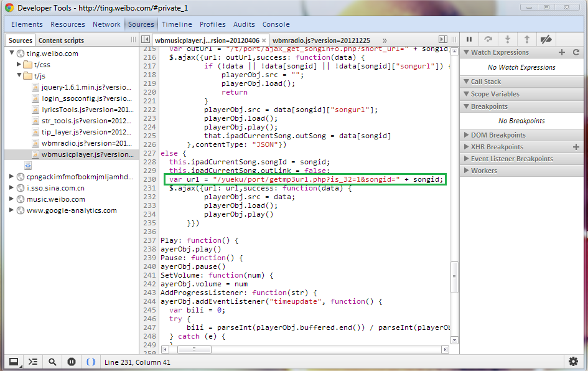Refresh the Watch Expressions list

[x=576, y=53]
